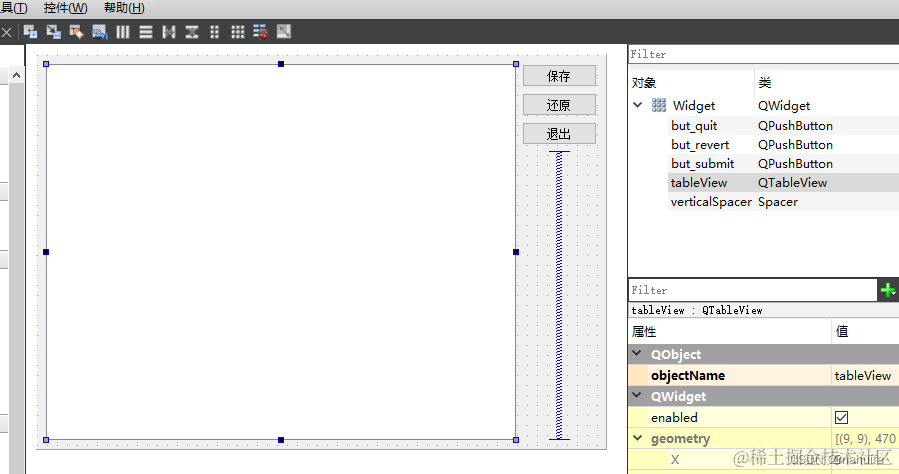
Task: Click the right-middle selection handle of tableView
Action: coord(516,252)
